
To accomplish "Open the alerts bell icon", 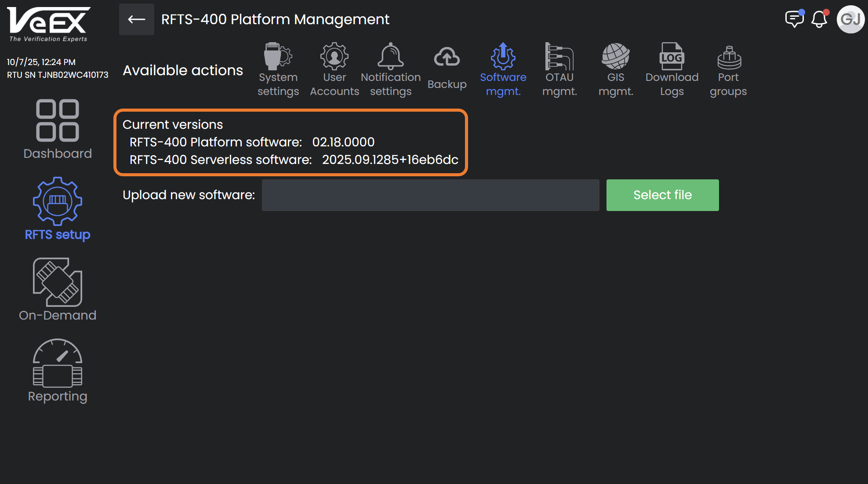I will [819, 19].
